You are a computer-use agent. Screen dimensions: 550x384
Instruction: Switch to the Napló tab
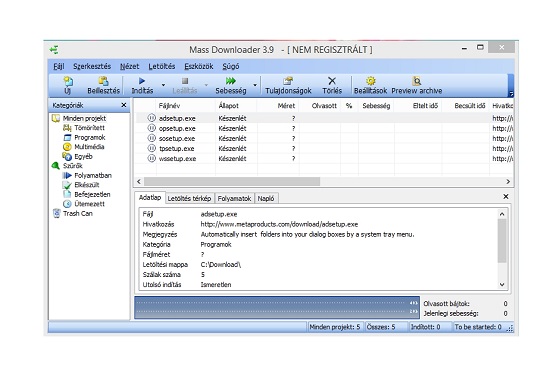(x=266, y=198)
